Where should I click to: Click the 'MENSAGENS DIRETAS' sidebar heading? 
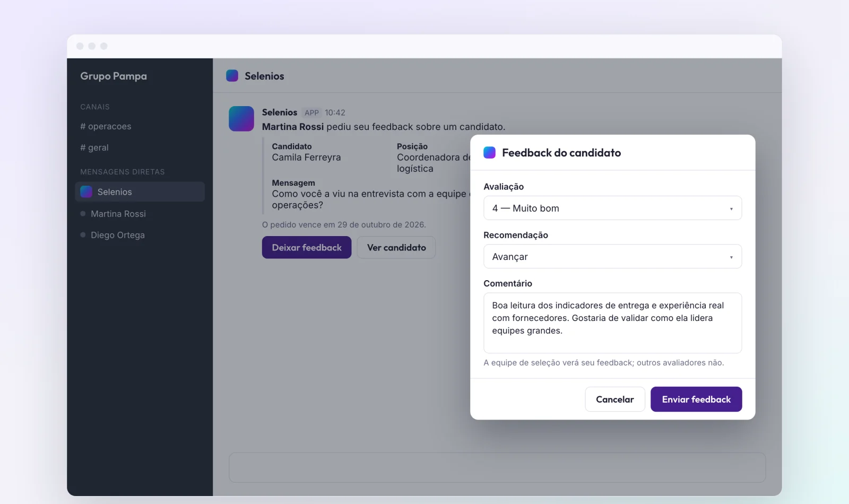pos(123,172)
